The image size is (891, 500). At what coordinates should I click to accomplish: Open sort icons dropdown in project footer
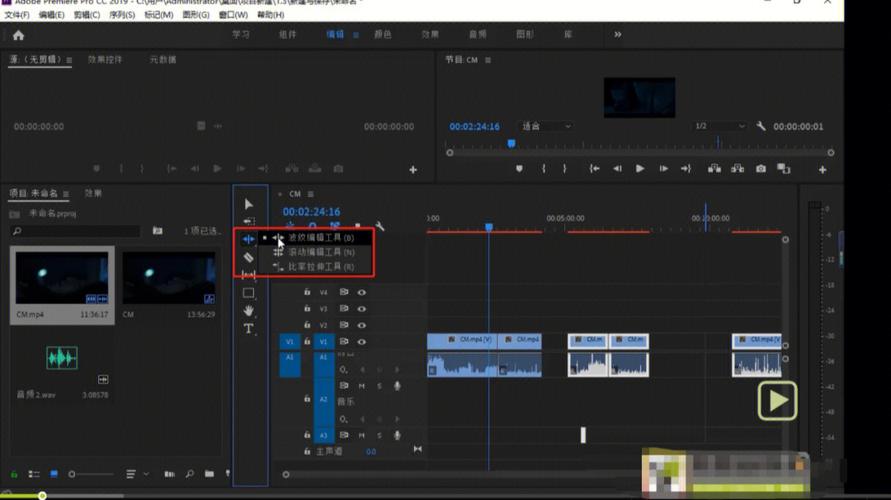[x=136, y=474]
